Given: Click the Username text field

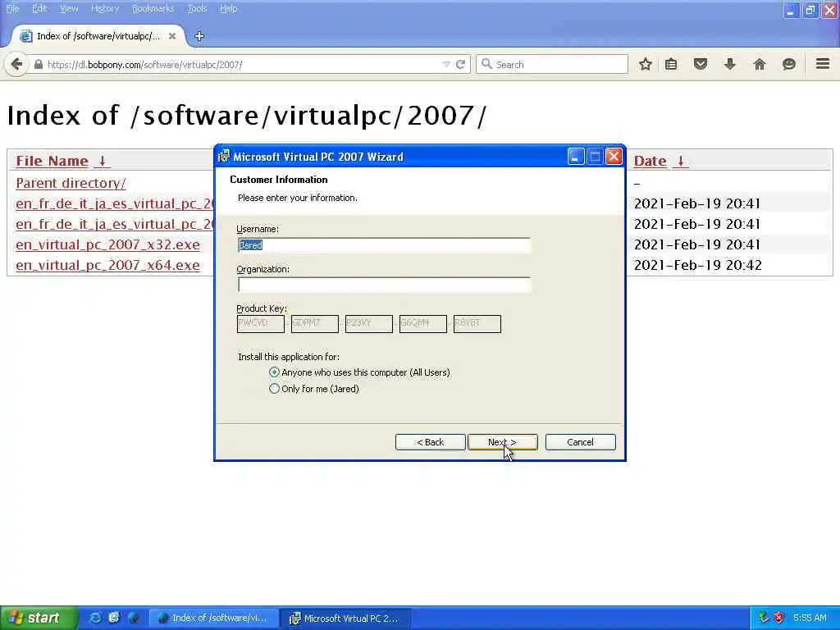Looking at the screenshot, I should [x=384, y=245].
